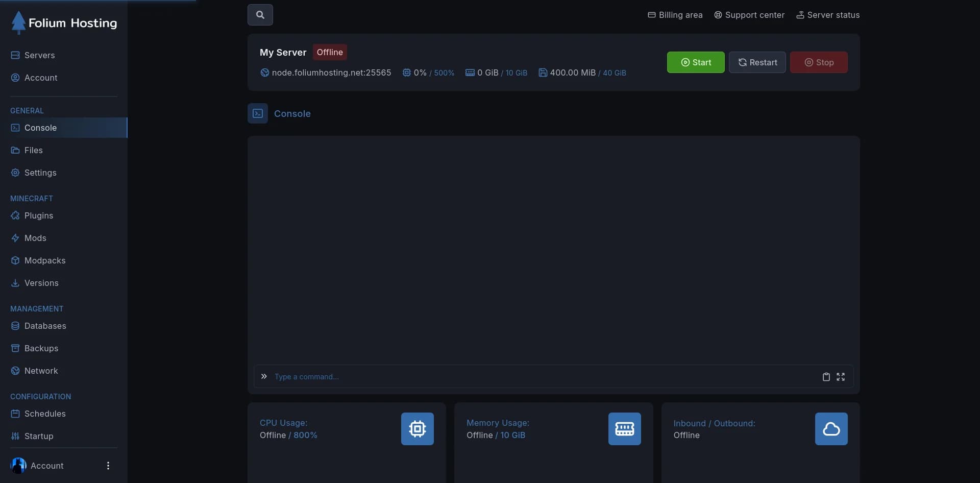Click the Databases cylinder icon
This screenshot has height=483, width=980.
15,326
